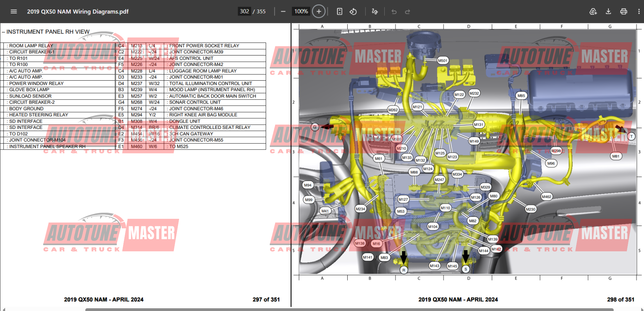Viewport: 644px width, 311px height.
Task: Click connector label M149 in diagram
Action: point(474,141)
